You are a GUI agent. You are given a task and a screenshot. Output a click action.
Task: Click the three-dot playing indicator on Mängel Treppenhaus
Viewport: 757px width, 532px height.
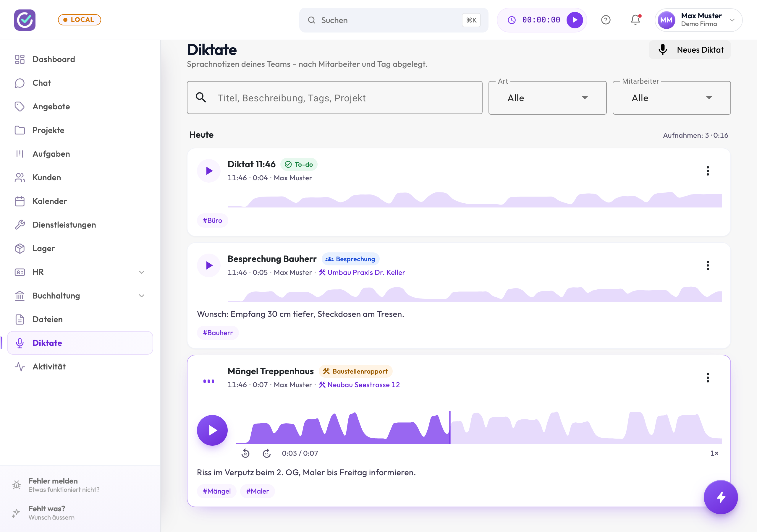209,381
